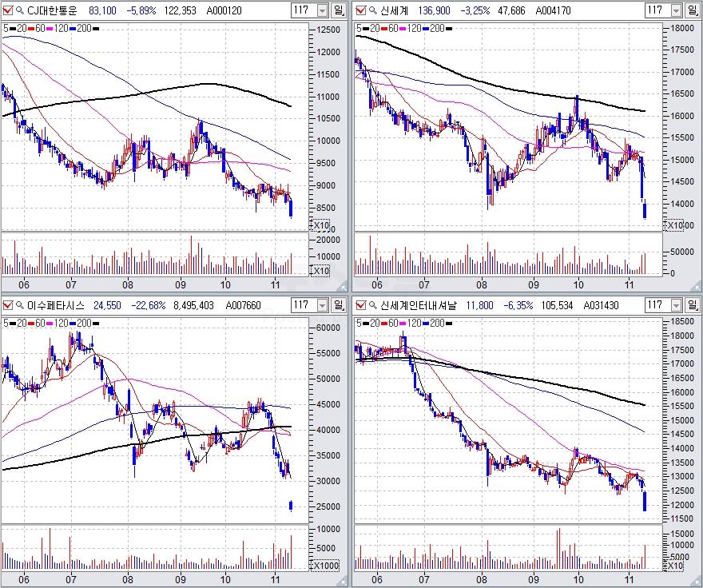Click the search magnifier next to CJ대한통운
The width and height of the screenshot is (703, 588).
click(x=20, y=10)
